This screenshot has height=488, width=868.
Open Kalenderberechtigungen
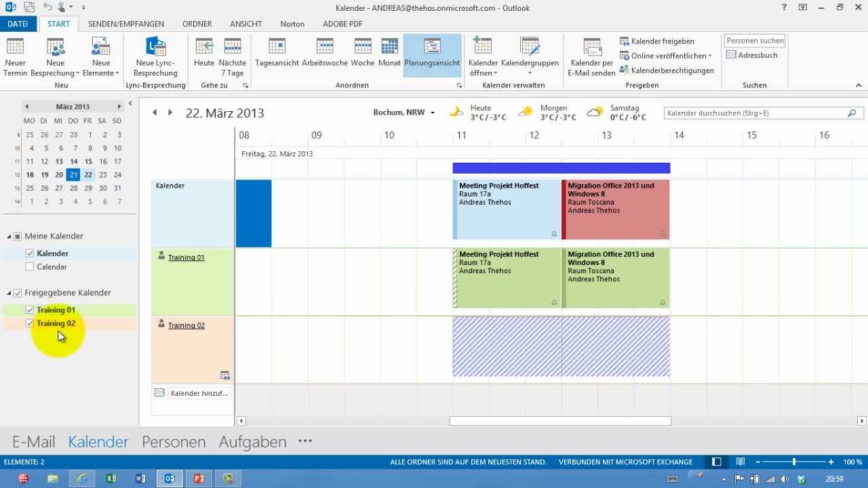coord(667,70)
